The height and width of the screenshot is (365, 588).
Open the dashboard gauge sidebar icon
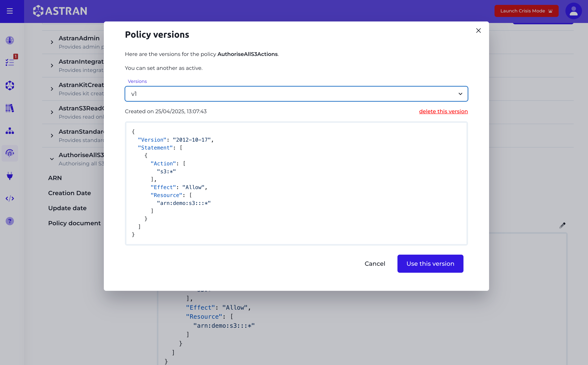pos(10,40)
